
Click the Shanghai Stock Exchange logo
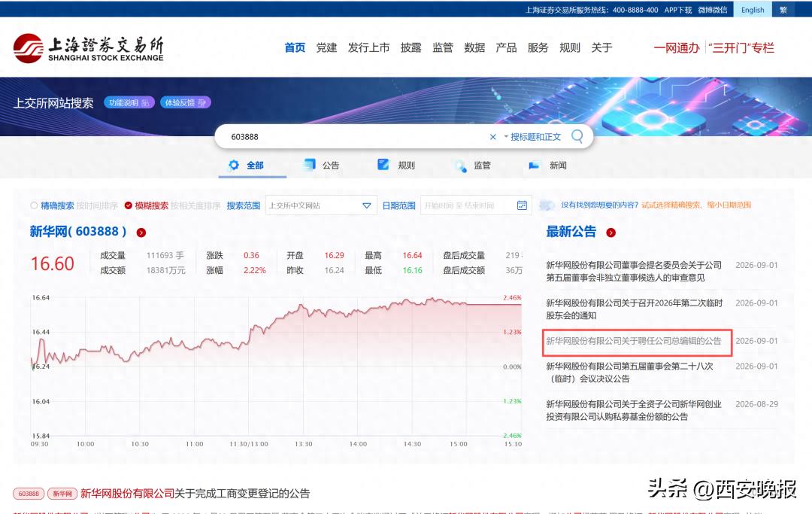pyautogui.click(x=89, y=49)
